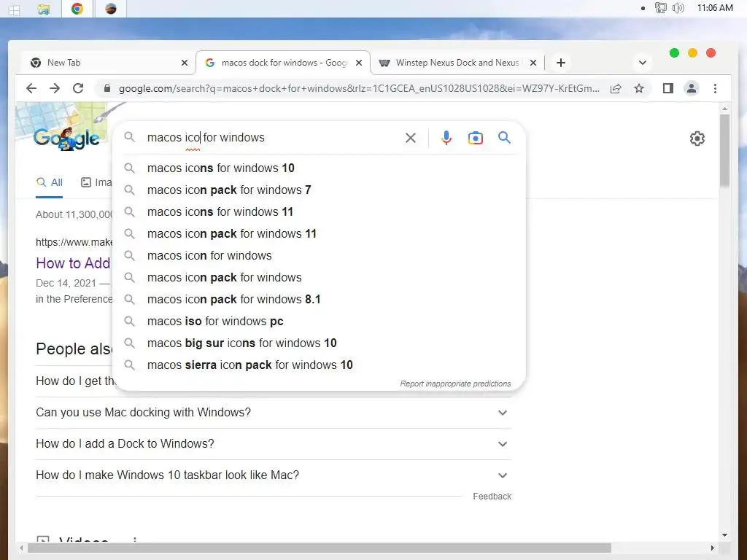Click the vertical page scrollbar thumb
Image resolution: width=747 pixels, height=560 pixels.
pos(724,150)
